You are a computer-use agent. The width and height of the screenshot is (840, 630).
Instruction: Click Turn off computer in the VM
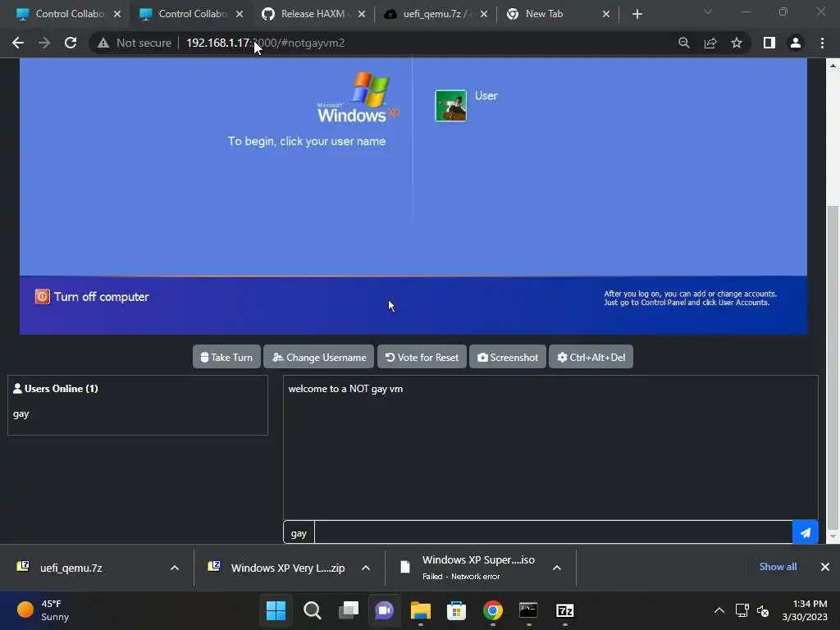click(92, 297)
